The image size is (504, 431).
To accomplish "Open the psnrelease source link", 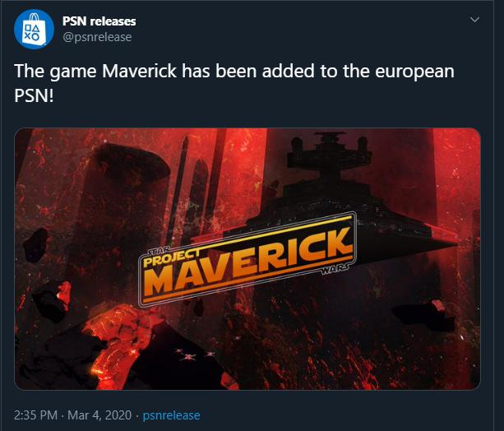I will click(x=171, y=415).
